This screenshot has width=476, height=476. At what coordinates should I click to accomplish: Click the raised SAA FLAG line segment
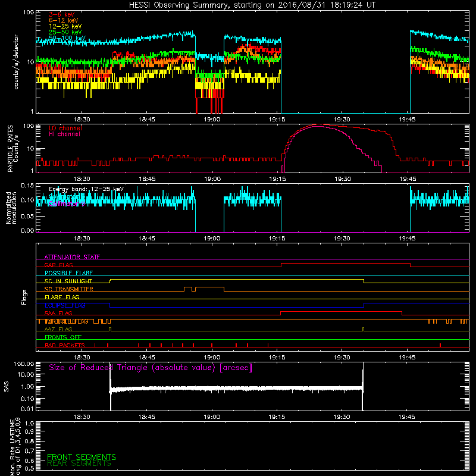pyautogui.click(x=341, y=312)
